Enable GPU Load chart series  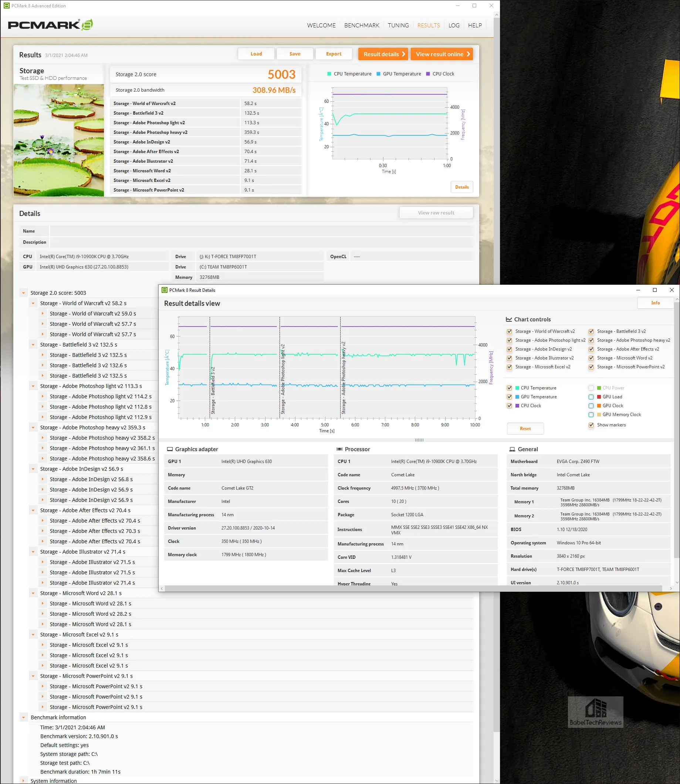click(591, 397)
